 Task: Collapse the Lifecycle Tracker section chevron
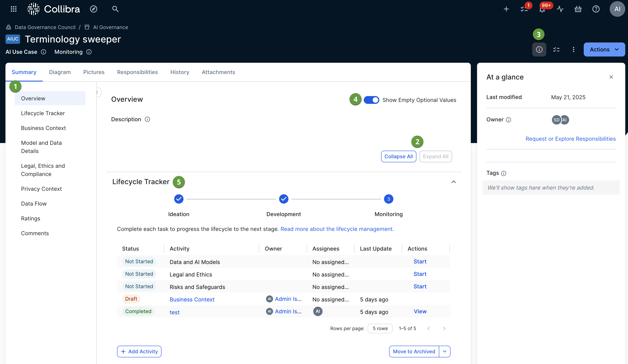[454, 182]
